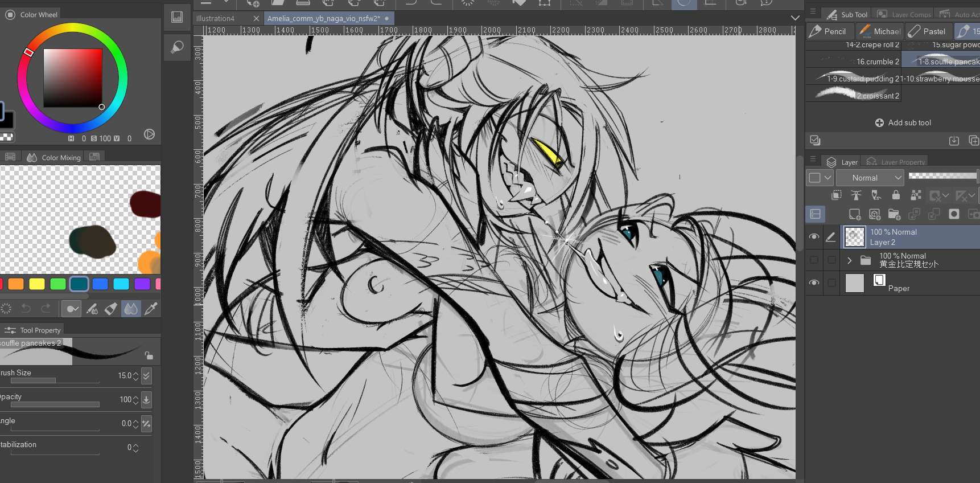Select the Pastel sub tool group
The image size is (980, 483).
click(x=928, y=31)
